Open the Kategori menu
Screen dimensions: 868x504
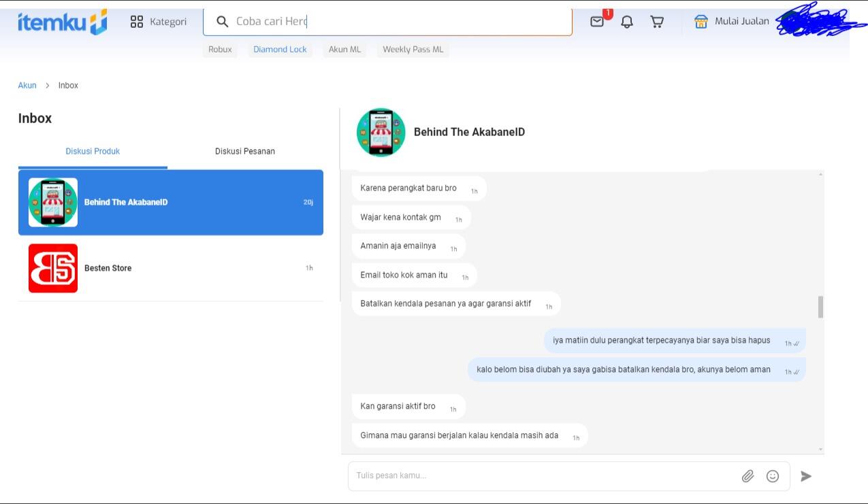pyautogui.click(x=158, y=22)
